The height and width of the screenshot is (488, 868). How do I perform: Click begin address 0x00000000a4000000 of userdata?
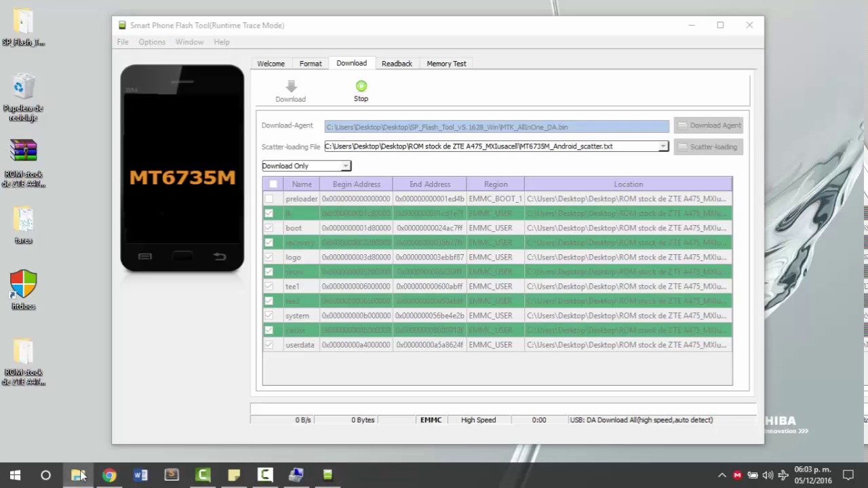(x=356, y=344)
